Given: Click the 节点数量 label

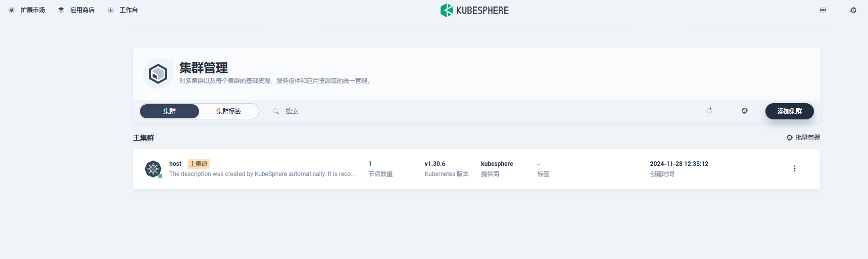Looking at the screenshot, I should pos(380,174).
